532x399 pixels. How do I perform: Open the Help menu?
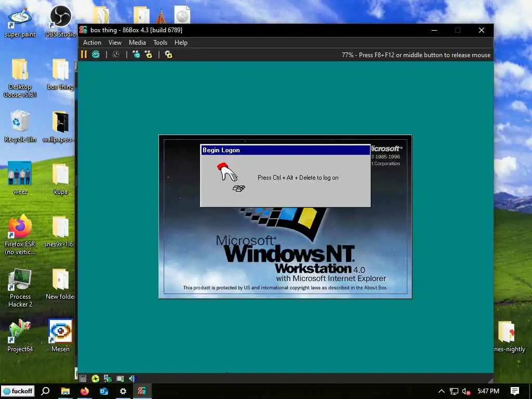click(181, 43)
